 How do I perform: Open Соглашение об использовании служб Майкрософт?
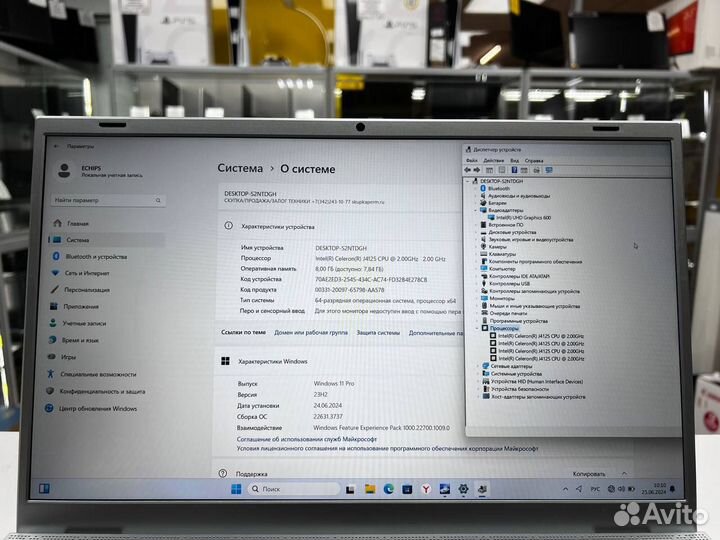pos(307,439)
